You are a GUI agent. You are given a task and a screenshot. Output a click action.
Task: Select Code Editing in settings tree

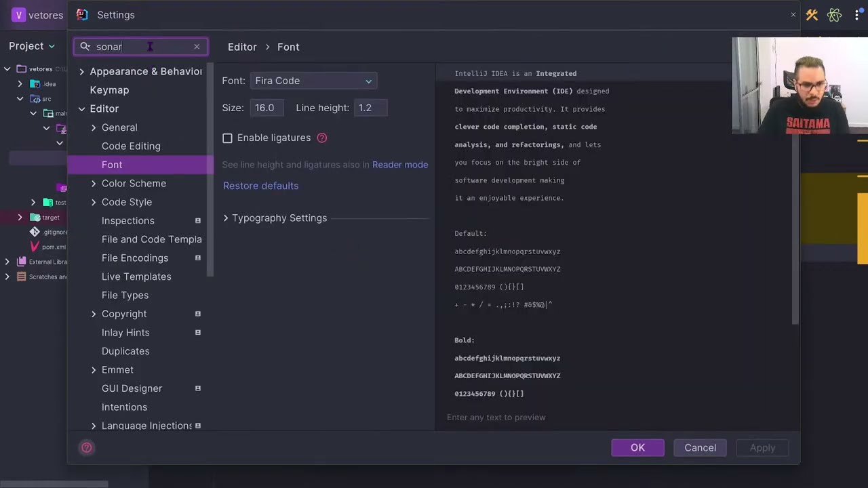point(131,146)
